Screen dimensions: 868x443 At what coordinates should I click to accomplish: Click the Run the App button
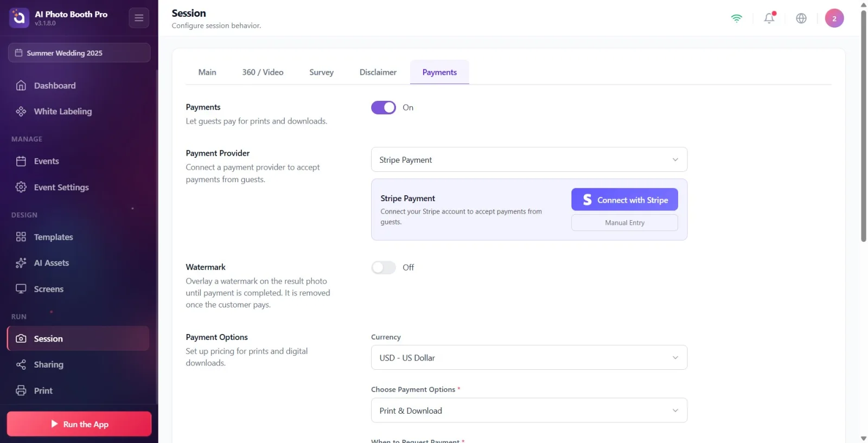[79, 424]
